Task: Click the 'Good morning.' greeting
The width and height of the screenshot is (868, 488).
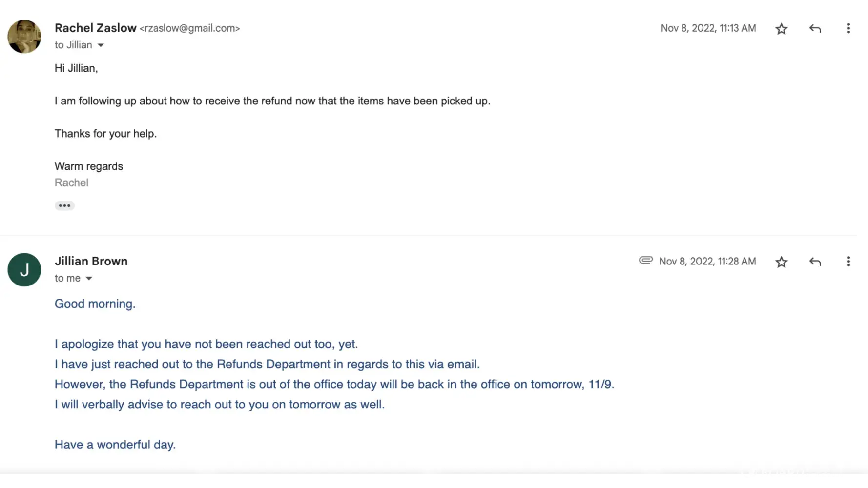Action: [95, 304]
